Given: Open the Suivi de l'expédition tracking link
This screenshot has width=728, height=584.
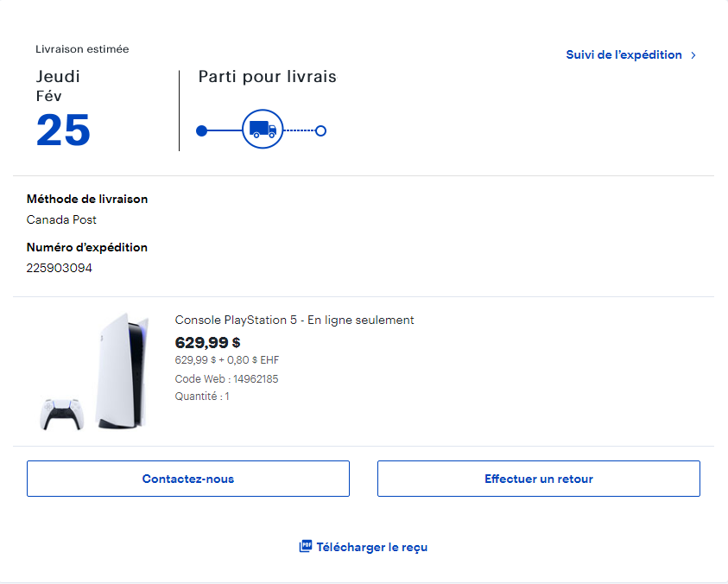Looking at the screenshot, I should [624, 54].
